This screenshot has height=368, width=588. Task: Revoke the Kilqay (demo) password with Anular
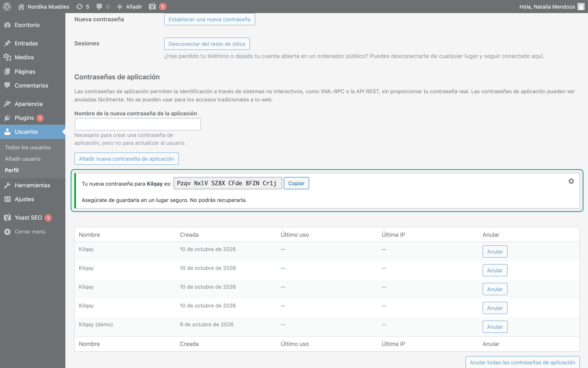coord(495,327)
